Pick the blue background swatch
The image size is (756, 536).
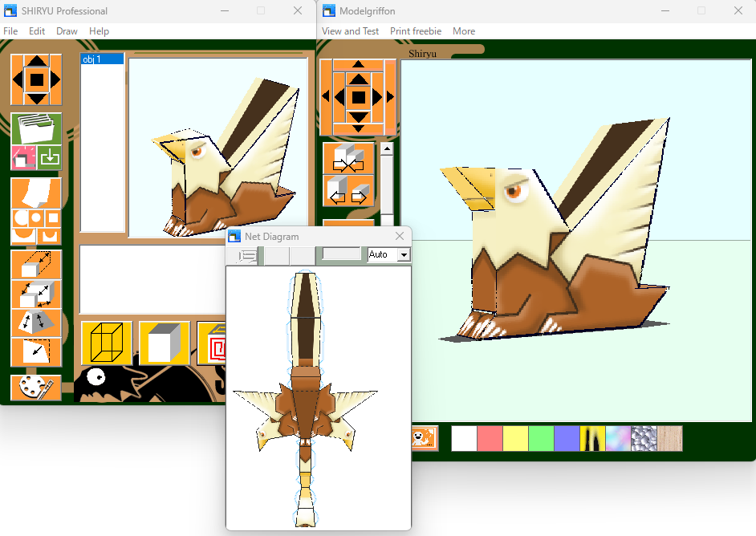click(x=567, y=439)
